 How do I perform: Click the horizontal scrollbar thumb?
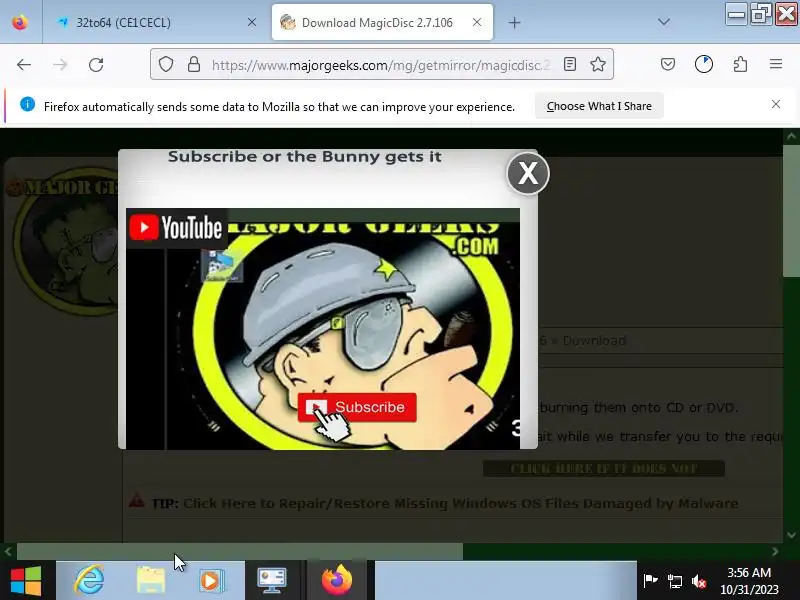point(240,551)
